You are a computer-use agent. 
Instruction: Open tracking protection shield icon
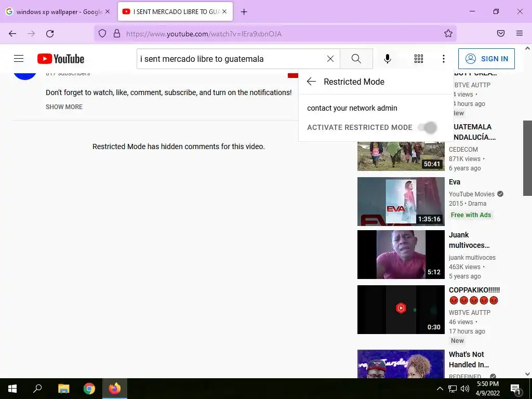click(102, 33)
